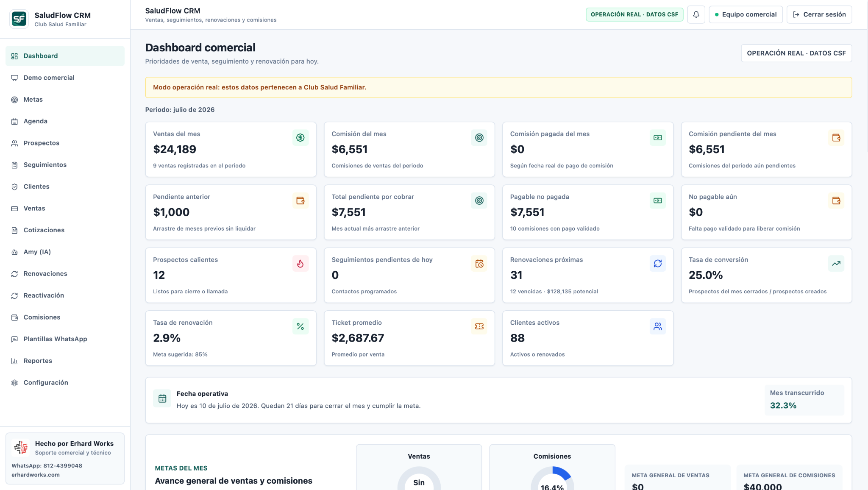
Task: Click the "10 comisiones con pago validado" text
Action: pyautogui.click(x=555, y=229)
